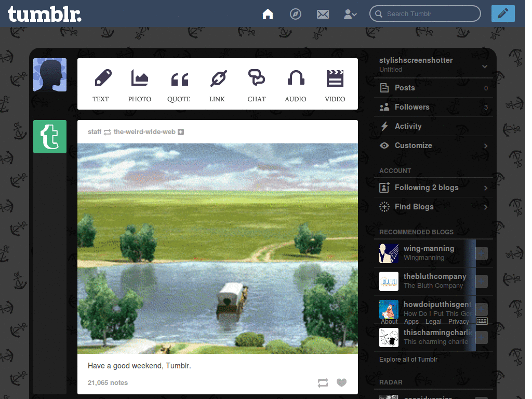Expand the Find Blogs chevron
532x399 pixels.
click(486, 207)
